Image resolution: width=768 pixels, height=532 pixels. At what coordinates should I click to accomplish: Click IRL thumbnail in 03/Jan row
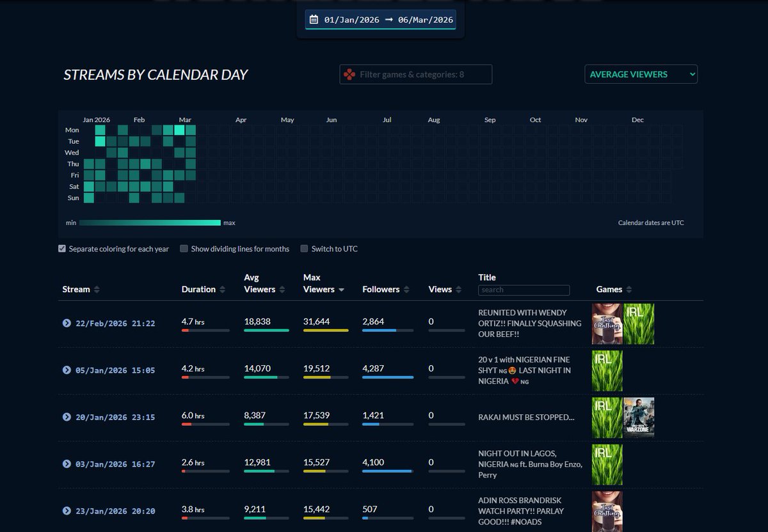click(607, 465)
